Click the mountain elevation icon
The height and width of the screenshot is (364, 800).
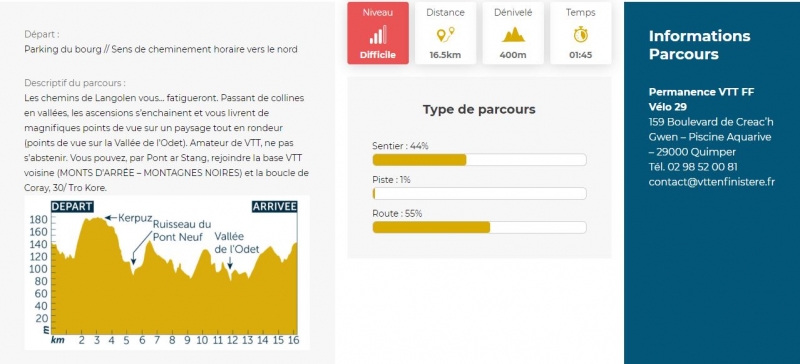coord(513,35)
